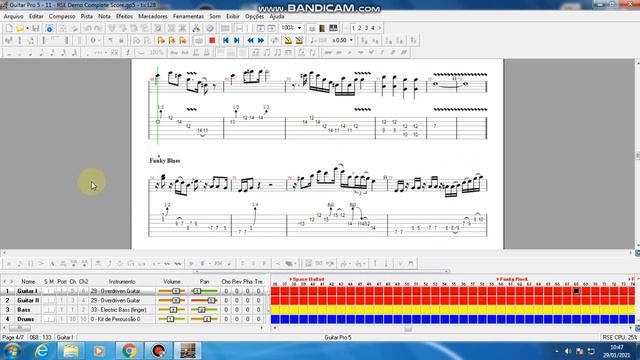The height and width of the screenshot is (360, 640).
Task: Select the Guitar II track name
Action: (28, 300)
